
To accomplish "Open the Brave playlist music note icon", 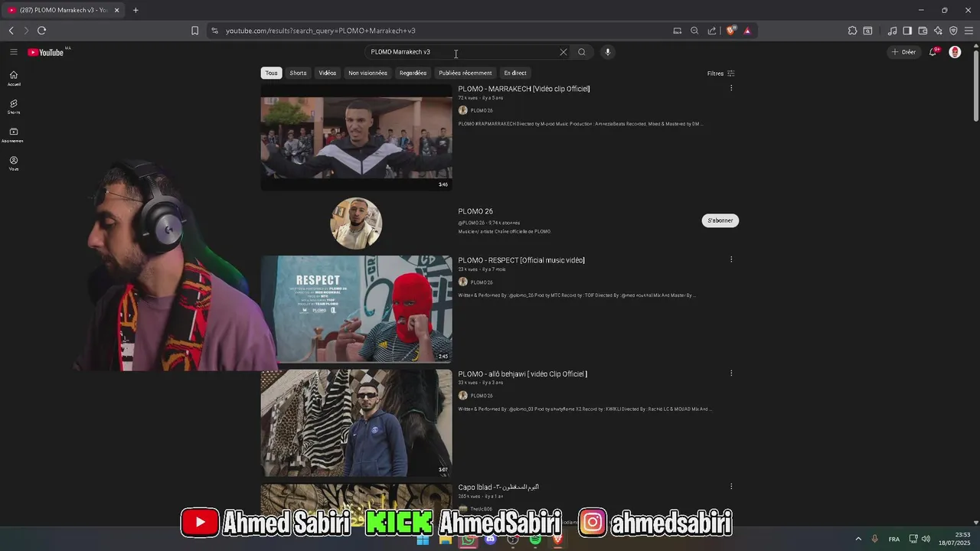I will point(892,31).
